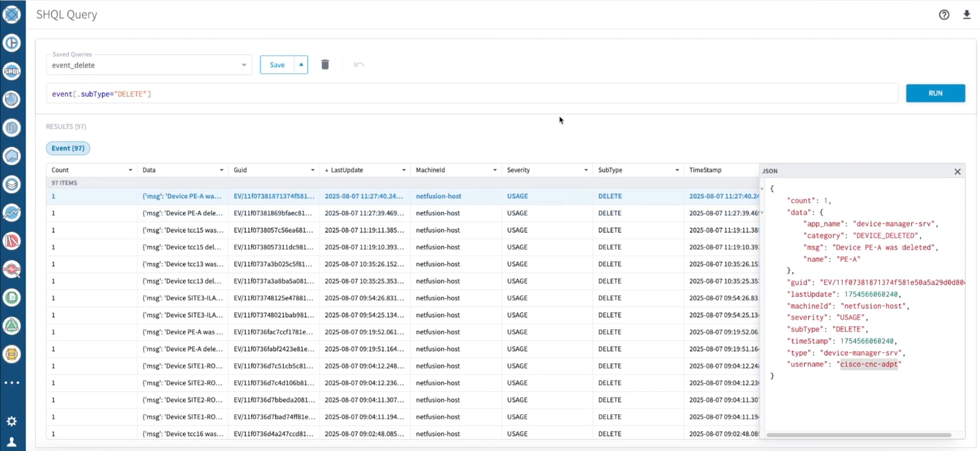This screenshot has width=980, height=451.
Task: Click Guid cell EV/11f073748021bab981
Action: coord(273,315)
